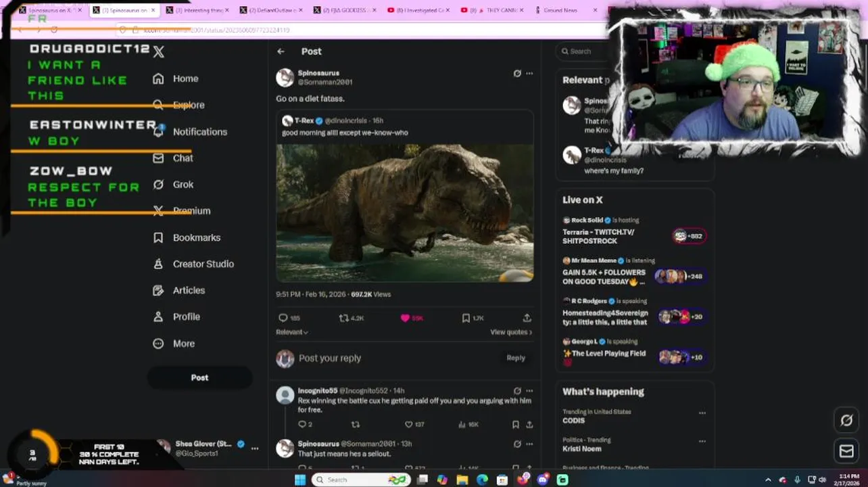Click Grok icon on Spinosaurus main post
The width and height of the screenshot is (868, 487).
click(x=517, y=73)
